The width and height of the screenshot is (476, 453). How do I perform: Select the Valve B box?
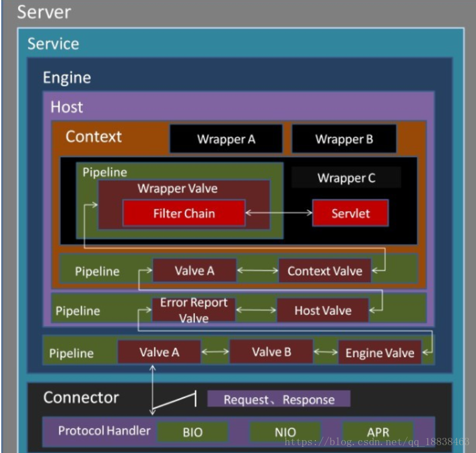click(x=271, y=351)
